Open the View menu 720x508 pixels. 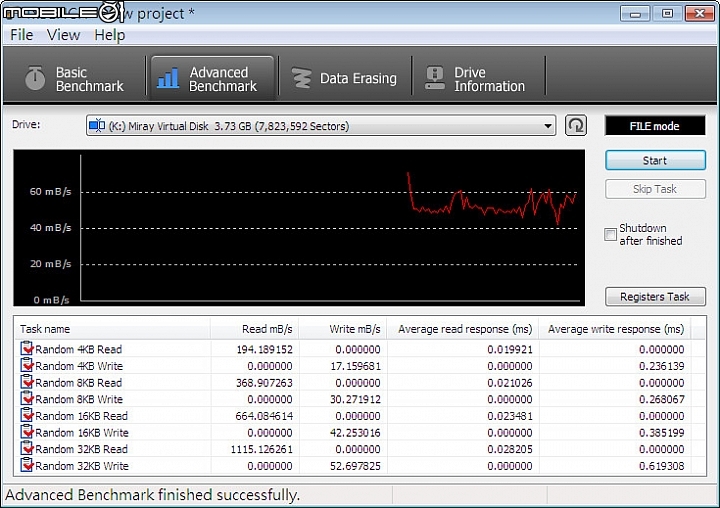click(x=63, y=35)
